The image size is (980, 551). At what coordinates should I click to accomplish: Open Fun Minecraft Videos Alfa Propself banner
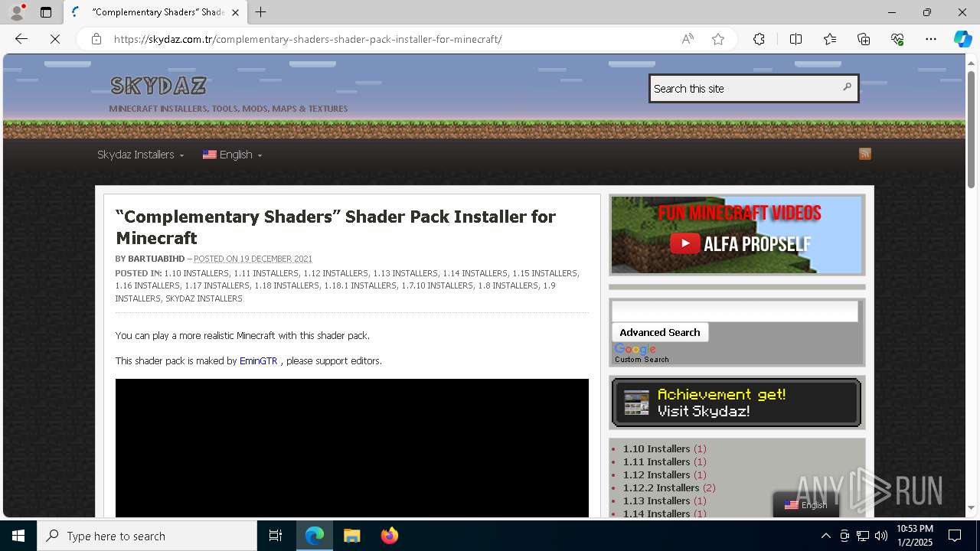pyautogui.click(x=737, y=235)
